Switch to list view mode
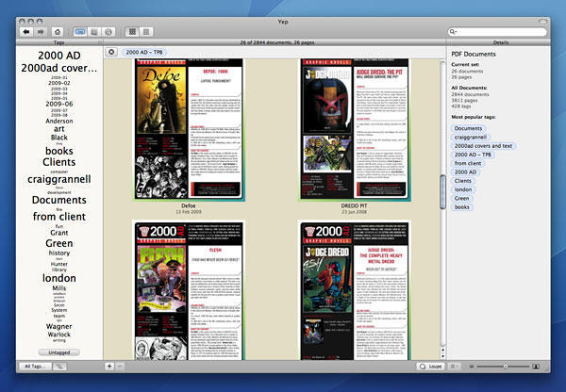The image size is (566, 392). click(x=147, y=31)
